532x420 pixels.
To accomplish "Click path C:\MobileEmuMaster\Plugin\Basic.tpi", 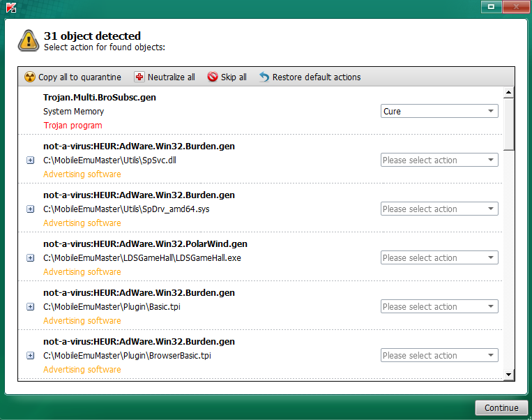I will click(112, 307).
